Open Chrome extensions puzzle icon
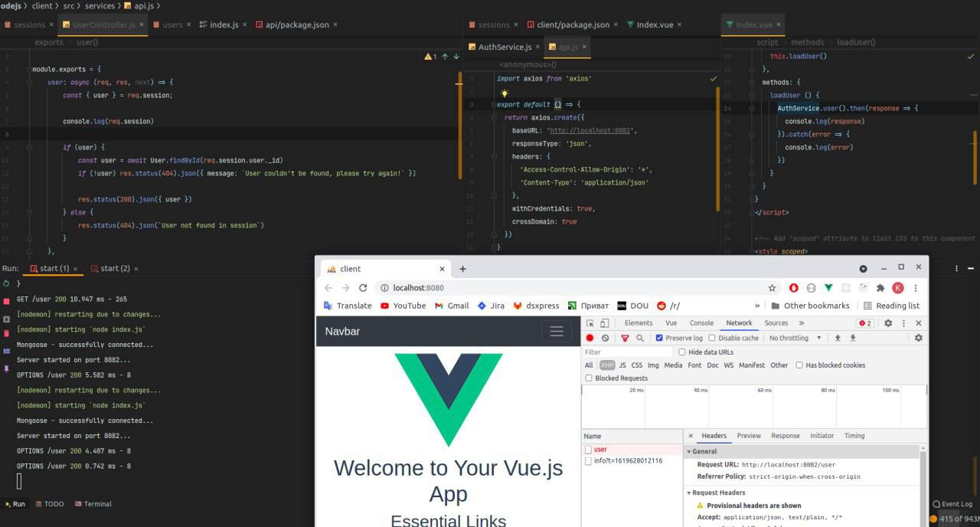Viewport: 980px width, 527px height. coord(880,288)
